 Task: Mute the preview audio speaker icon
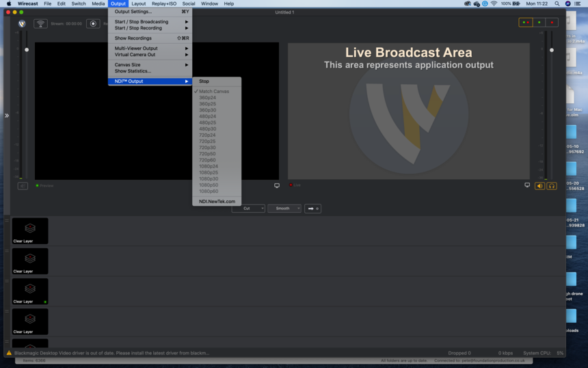click(x=23, y=185)
